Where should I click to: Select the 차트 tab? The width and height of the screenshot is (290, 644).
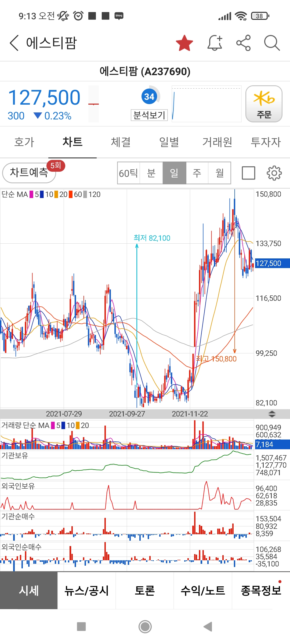point(73,142)
